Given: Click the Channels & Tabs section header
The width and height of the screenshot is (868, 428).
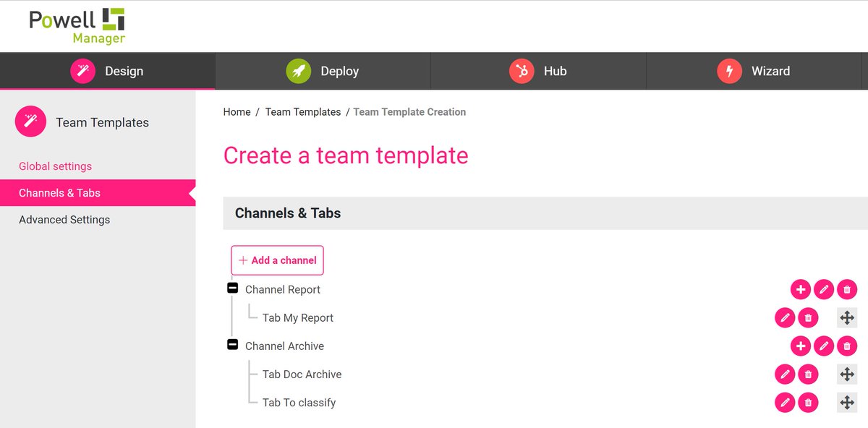Looking at the screenshot, I should (x=545, y=213).
